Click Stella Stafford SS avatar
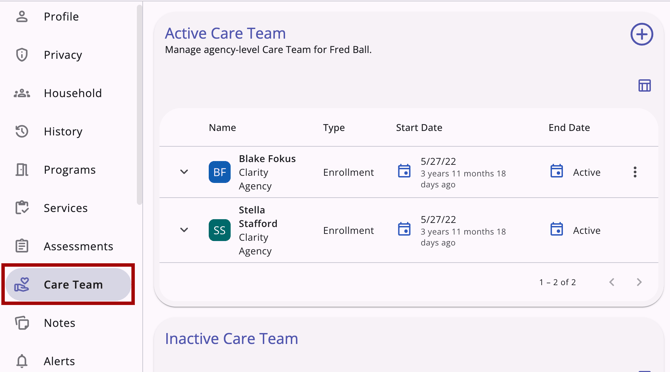The height and width of the screenshot is (372, 670). [220, 230]
